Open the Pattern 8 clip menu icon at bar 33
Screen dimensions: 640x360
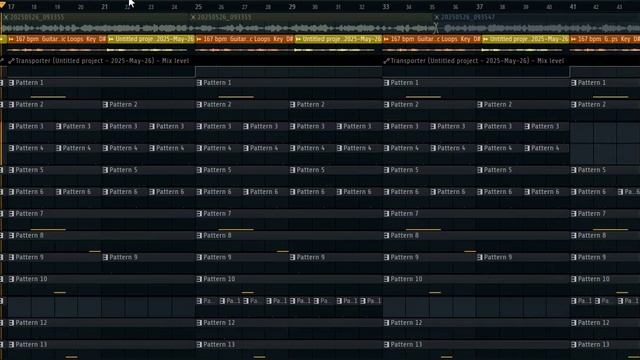[x=387, y=236]
